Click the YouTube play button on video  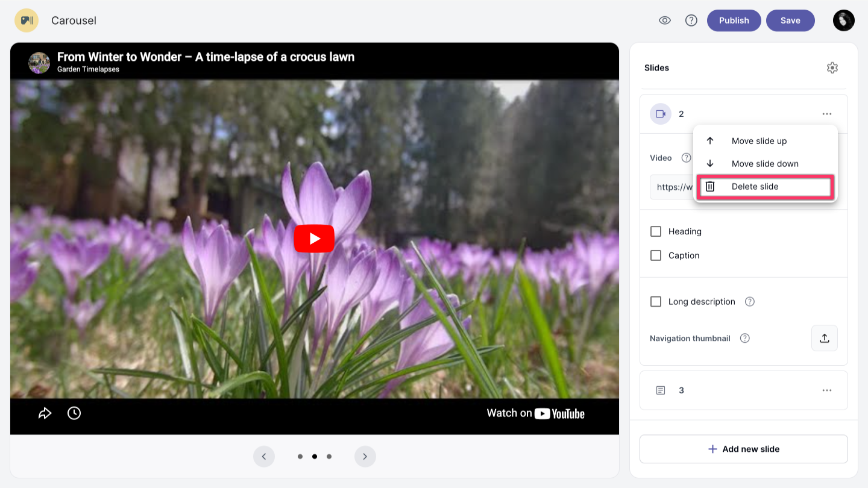point(314,239)
